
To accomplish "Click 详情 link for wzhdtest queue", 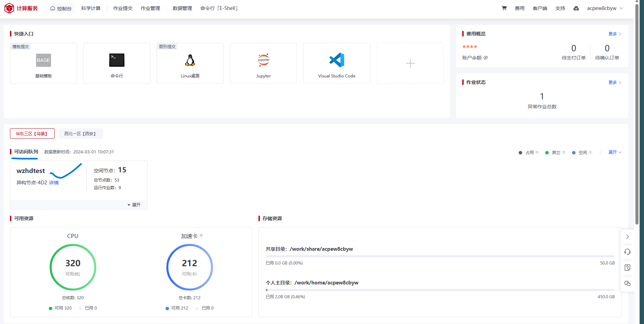I will 54,183.
